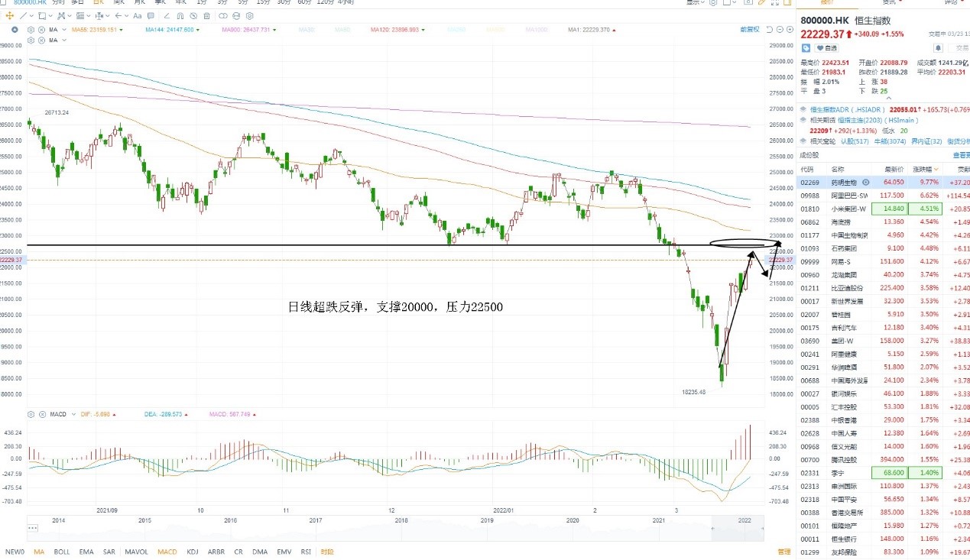This screenshot has width=970, height=560.
Task: Open the 资讯 news tab
Action: click(x=891, y=3)
